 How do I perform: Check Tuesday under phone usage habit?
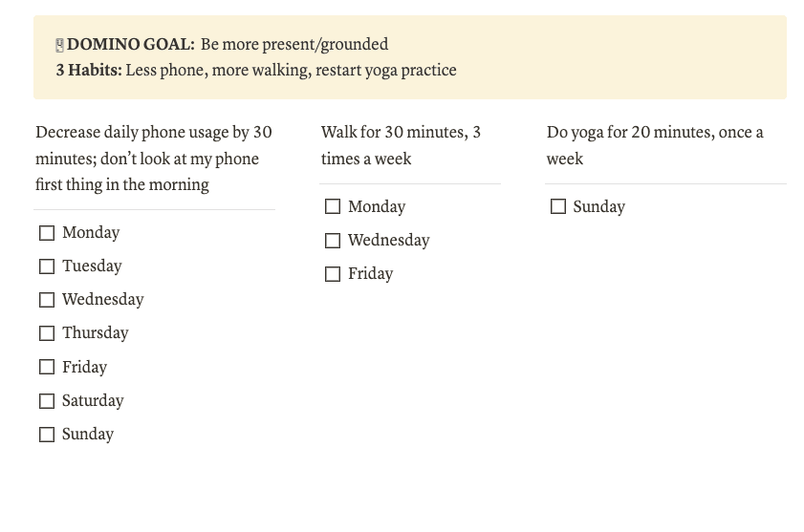[47, 266]
